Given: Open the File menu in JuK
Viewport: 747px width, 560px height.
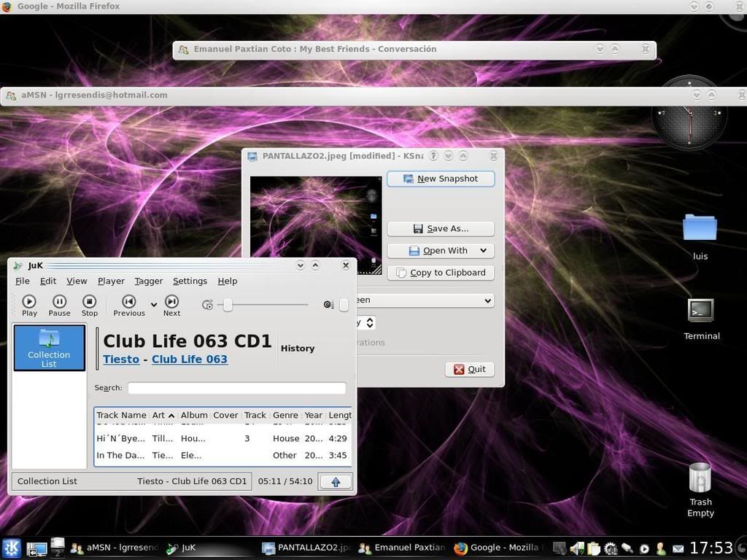Looking at the screenshot, I should click(x=23, y=281).
